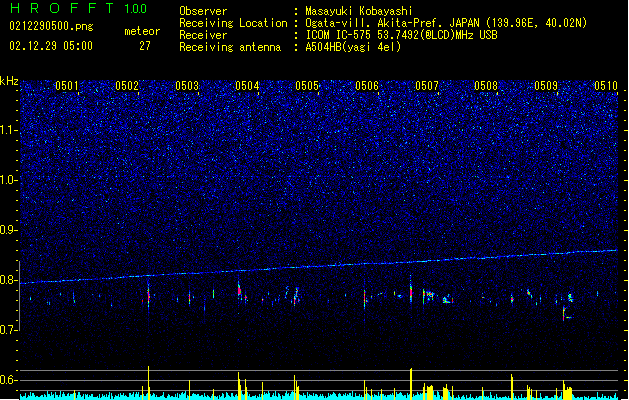This screenshot has width=629, height=400.
Task: Click the date stamp 02.12.29 05:00
Action: (51, 46)
